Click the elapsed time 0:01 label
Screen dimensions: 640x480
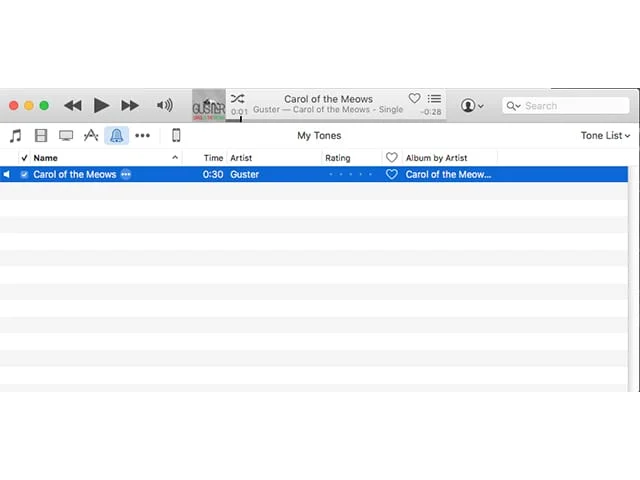239,111
